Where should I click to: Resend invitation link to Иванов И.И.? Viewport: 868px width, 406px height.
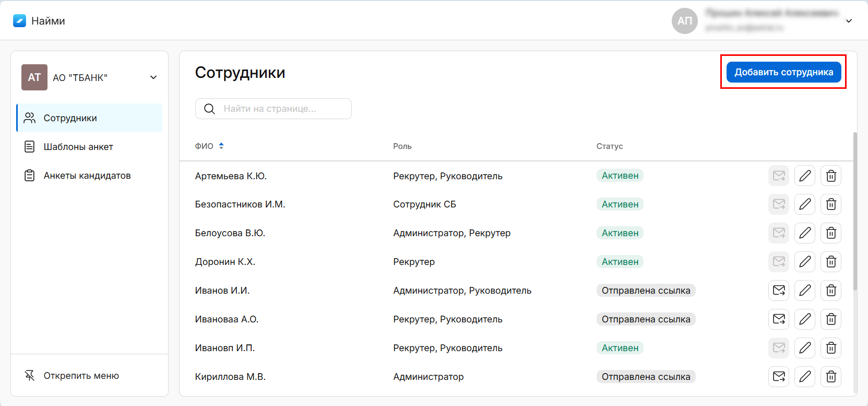(x=779, y=291)
